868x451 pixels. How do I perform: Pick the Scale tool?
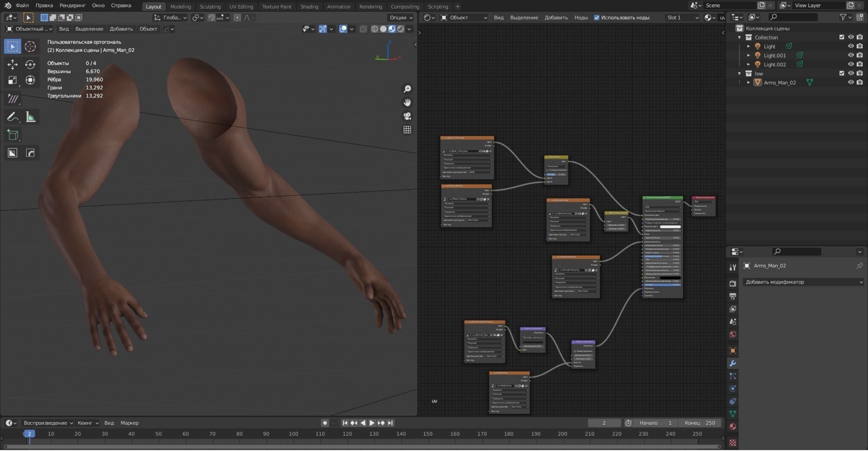pyautogui.click(x=12, y=80)
